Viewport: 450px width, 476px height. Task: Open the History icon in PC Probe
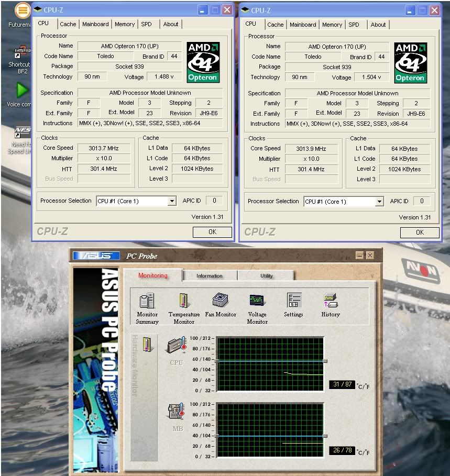coord(330,301)
